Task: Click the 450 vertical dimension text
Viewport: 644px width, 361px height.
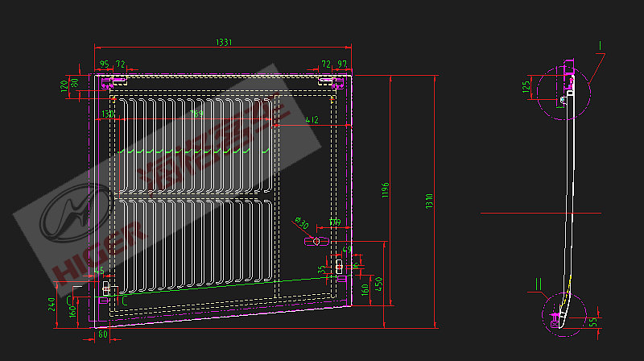Action: point(377,284)
